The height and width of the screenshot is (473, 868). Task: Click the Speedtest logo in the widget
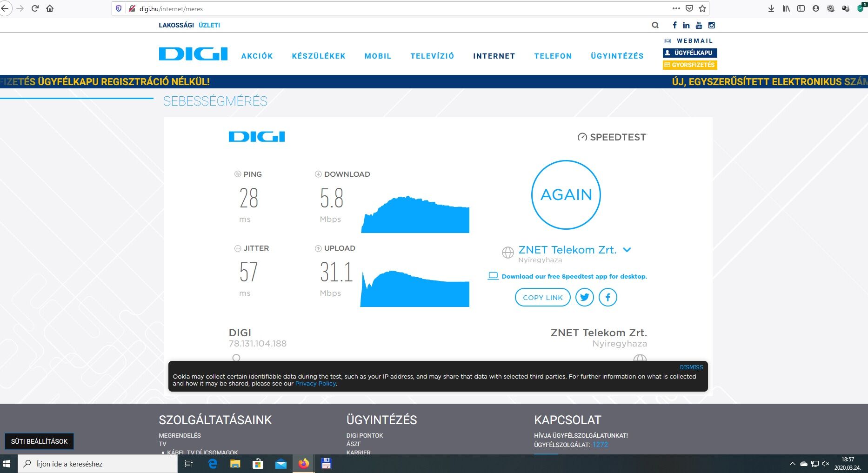tap(612, 137)
